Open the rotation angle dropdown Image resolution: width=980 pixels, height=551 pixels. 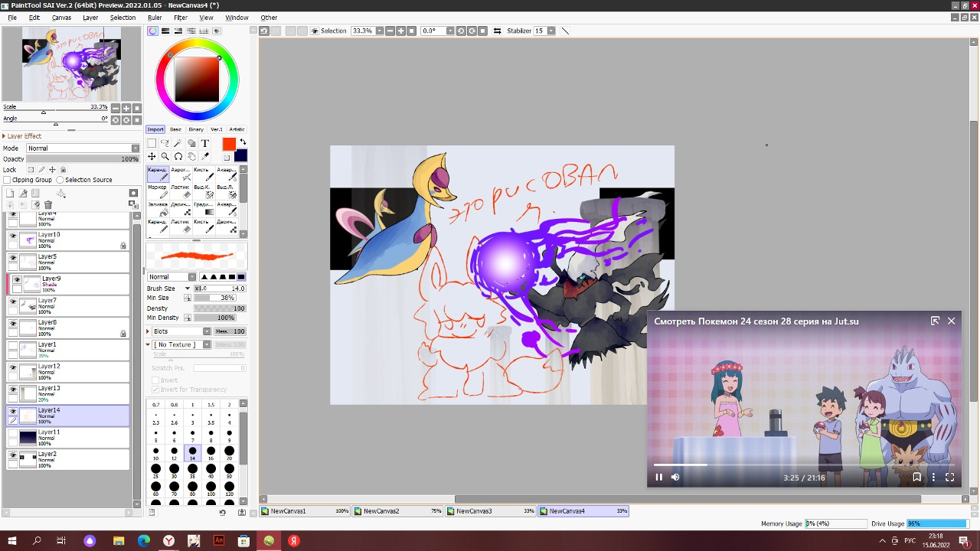click(x=450, y=31)
